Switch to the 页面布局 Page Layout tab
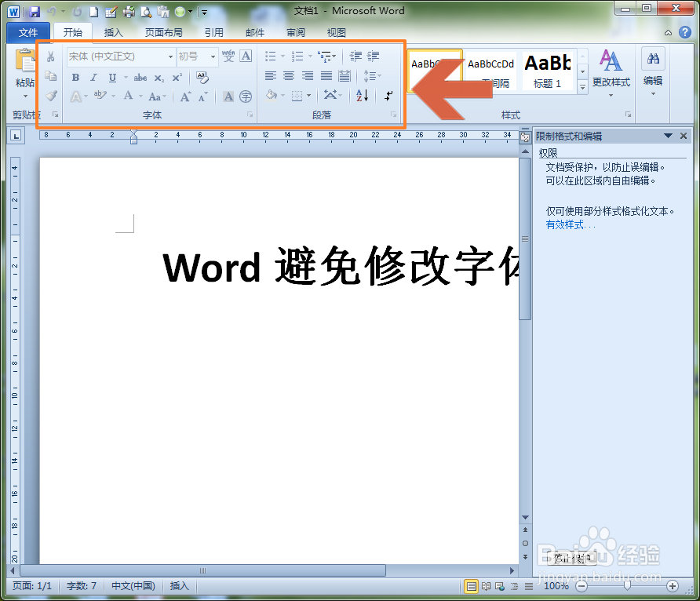This screenshot has width=700, height=601. tap(164, 33)
